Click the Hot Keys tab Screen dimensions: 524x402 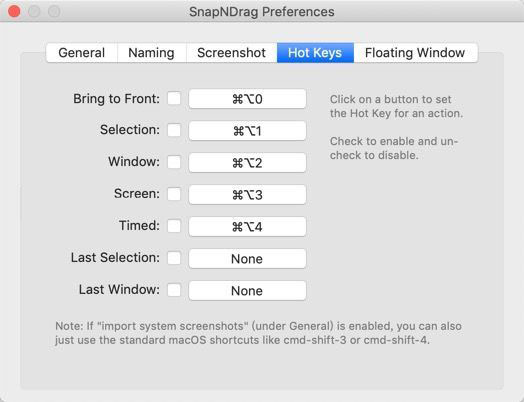(315, 53)
